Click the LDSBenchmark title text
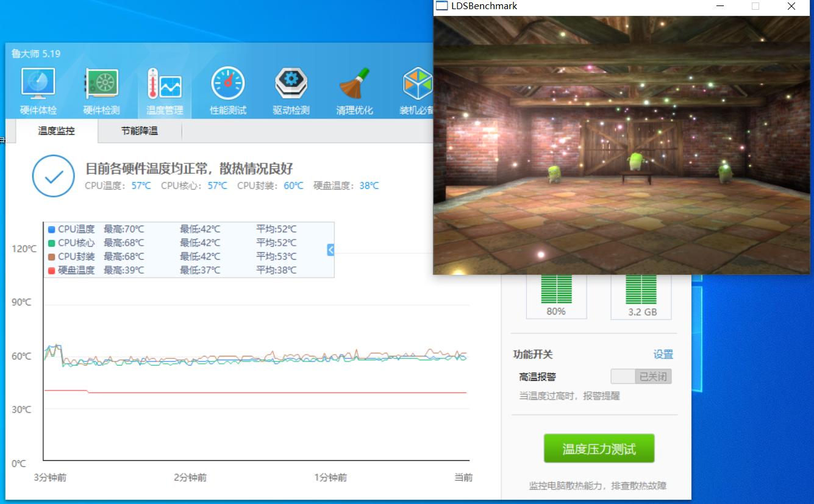The image size is (814, 504). [484, 6]
